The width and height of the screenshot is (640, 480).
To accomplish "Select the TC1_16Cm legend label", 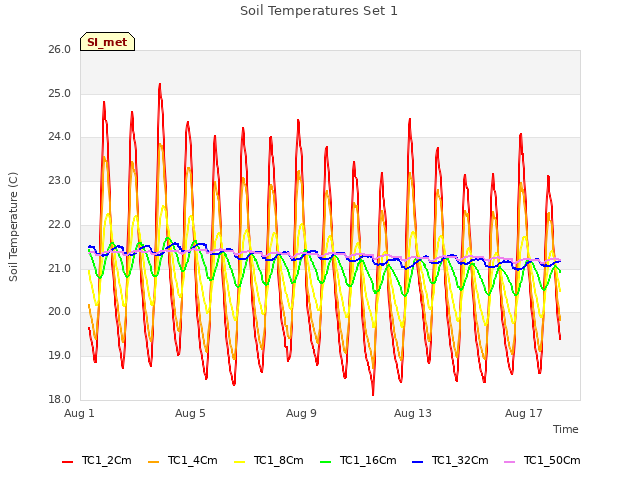I will pos(368,460).
